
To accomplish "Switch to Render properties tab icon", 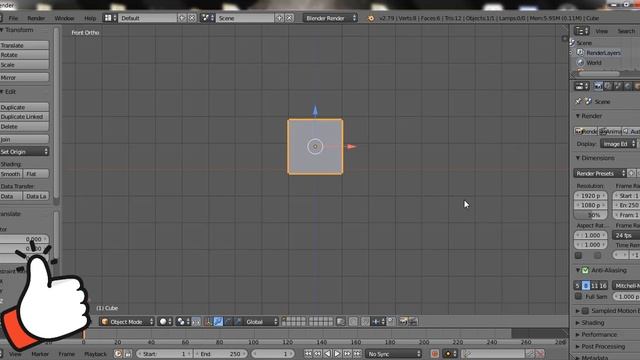I will pos(598,86).
